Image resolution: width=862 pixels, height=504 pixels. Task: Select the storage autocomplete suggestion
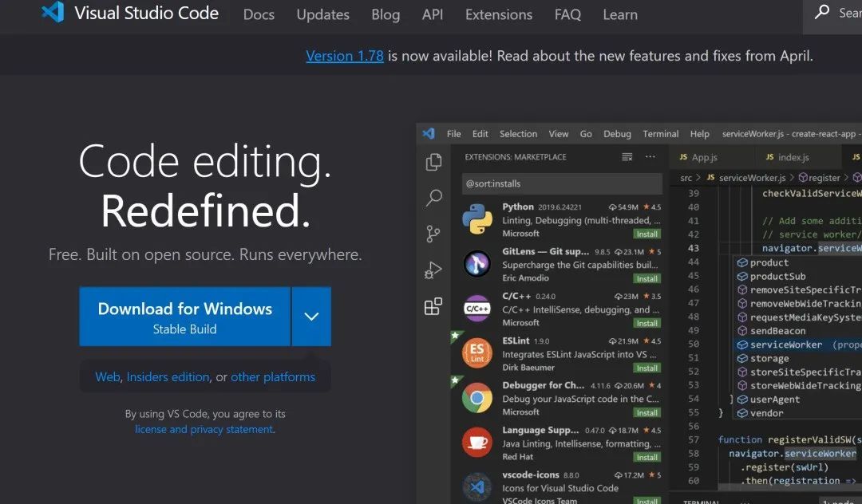click(769, 359)
